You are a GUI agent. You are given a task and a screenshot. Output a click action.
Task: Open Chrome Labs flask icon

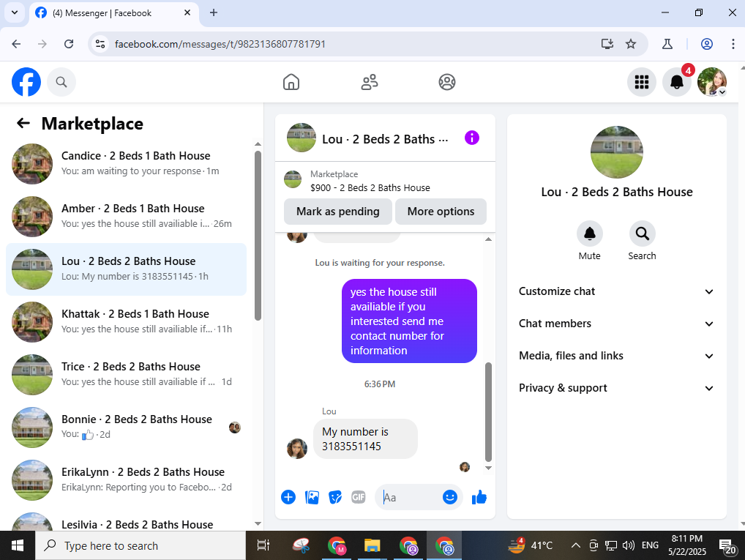pos(667,44)
